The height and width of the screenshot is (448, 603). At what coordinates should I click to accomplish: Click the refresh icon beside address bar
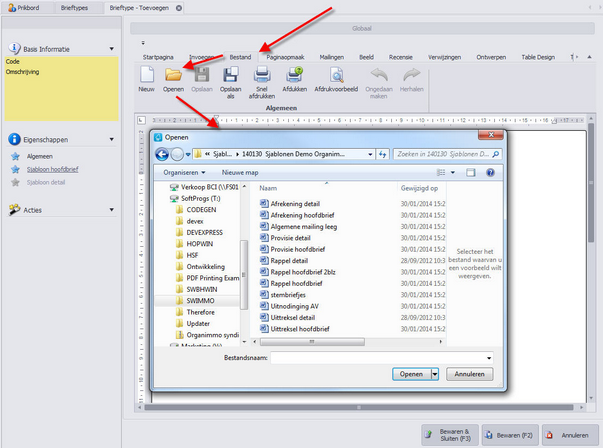[382, 154]
